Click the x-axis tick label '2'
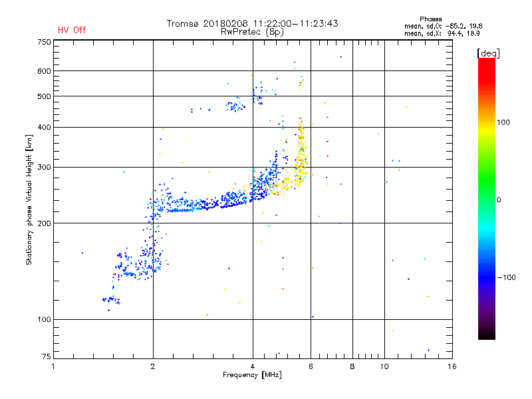Screen dimensions: 532x399 pos(153,366)
